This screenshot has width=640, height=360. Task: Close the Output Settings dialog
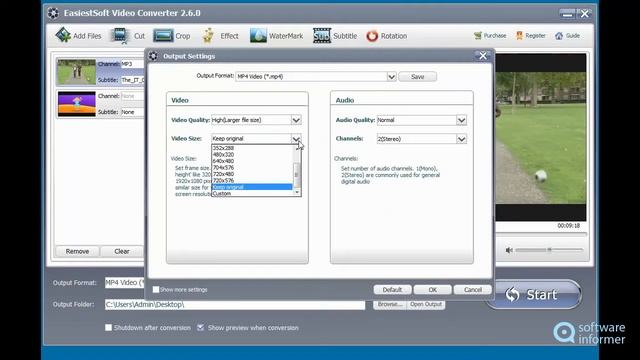pyautogui.click(x=483, y=56)
